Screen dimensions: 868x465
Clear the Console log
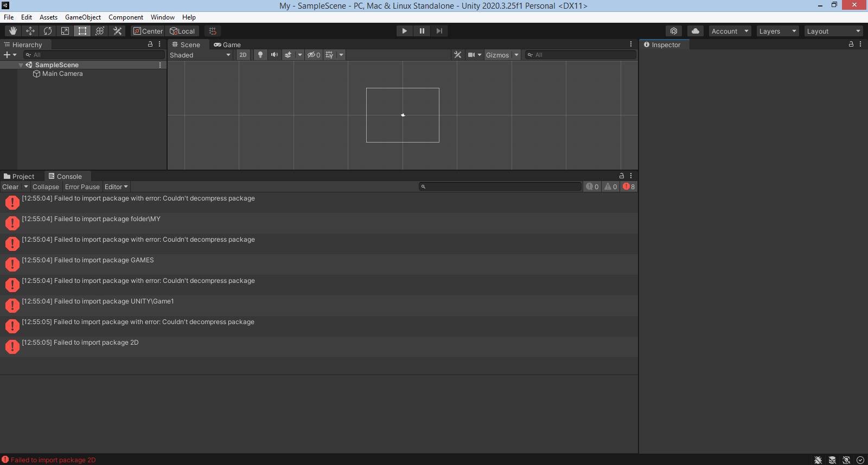tap(10, 186)
